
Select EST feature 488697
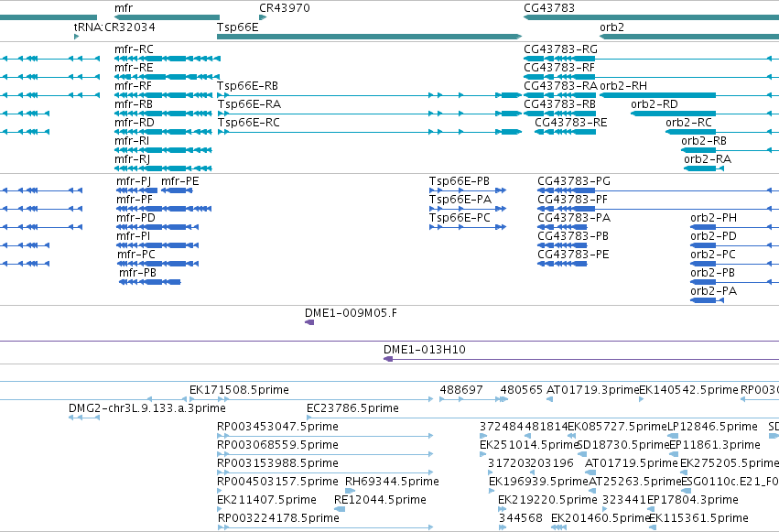click(461, 390)
